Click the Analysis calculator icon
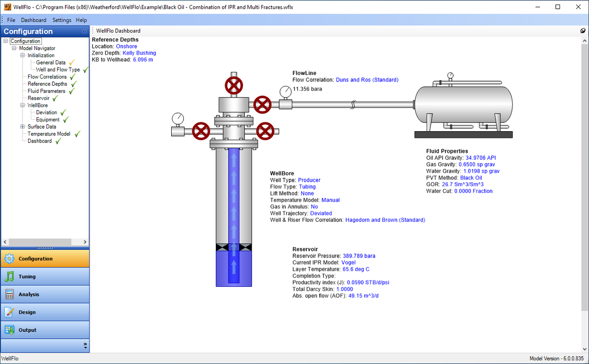 pyautogui.click(x=9, y=295)
